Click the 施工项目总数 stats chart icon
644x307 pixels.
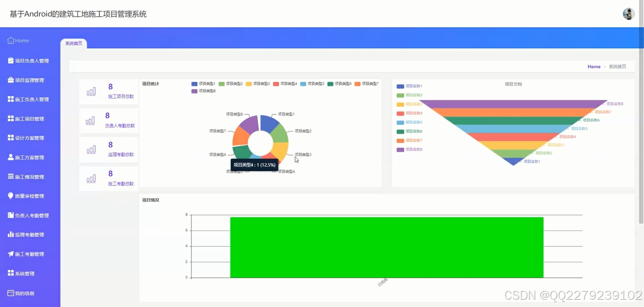coord(91,91)
